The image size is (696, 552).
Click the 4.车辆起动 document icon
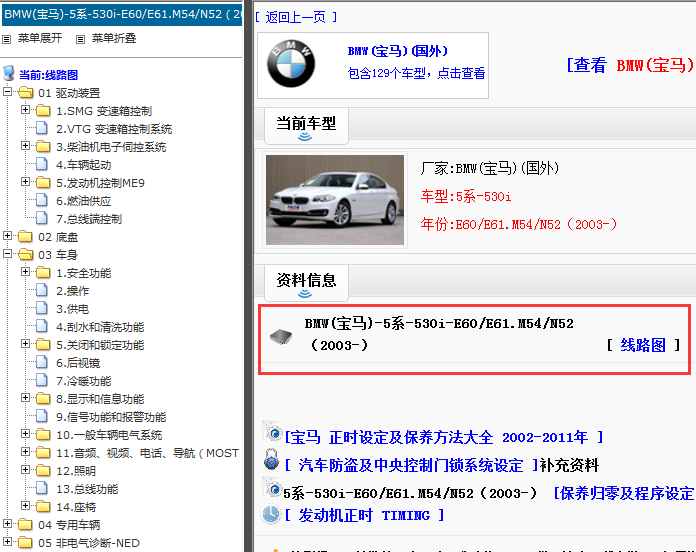tap(42, 164)
